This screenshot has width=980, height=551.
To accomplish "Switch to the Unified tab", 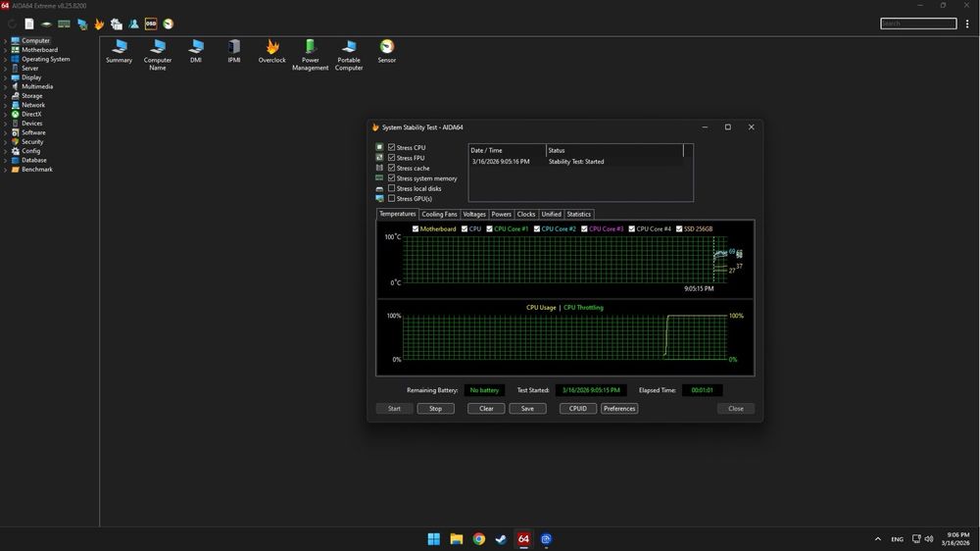I will [551, 214].
